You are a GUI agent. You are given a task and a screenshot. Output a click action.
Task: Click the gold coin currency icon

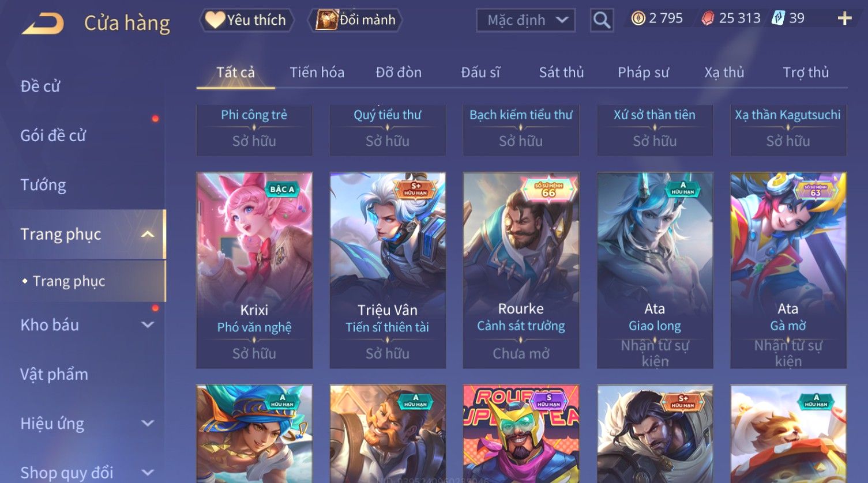point(638,18)
